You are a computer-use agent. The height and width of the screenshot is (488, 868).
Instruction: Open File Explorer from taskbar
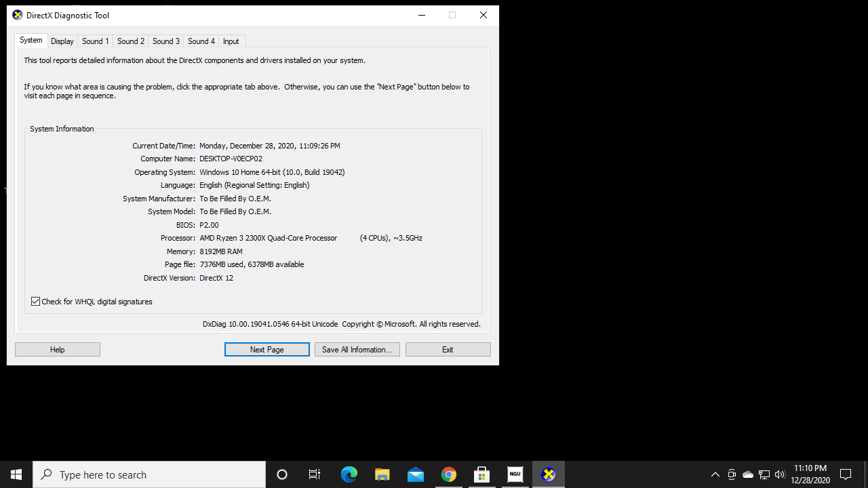click(x=382, y=474)
